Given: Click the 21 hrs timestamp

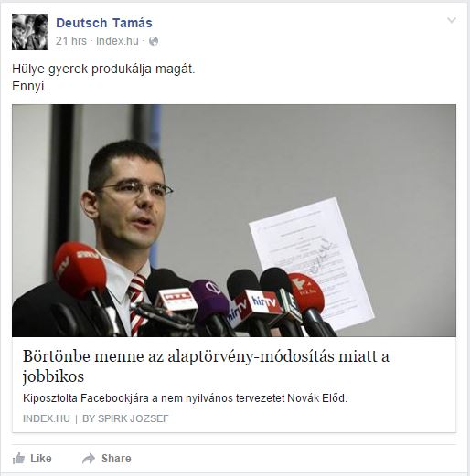Looking at the screenshot, I should point(71,41).
